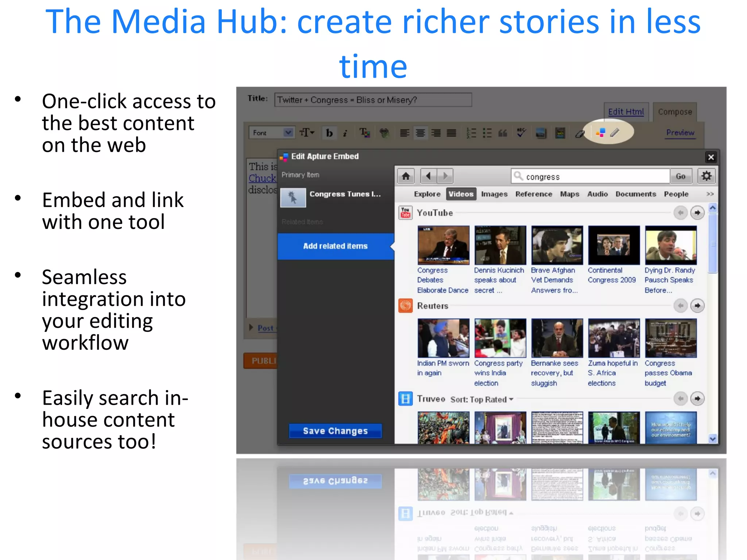The width and height of the screenshot is (747, 560).
Task: Open the text size dropdown
Action: pos(307,133)
